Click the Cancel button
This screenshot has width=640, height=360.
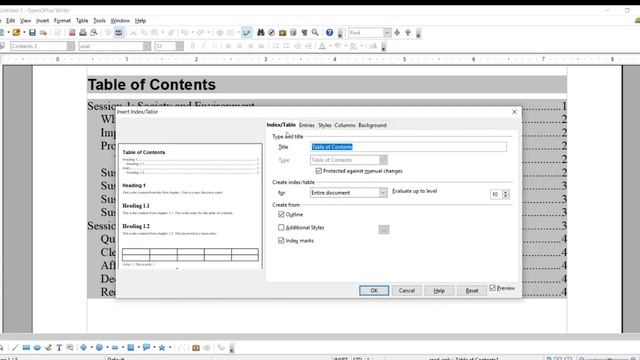point(407,291)
